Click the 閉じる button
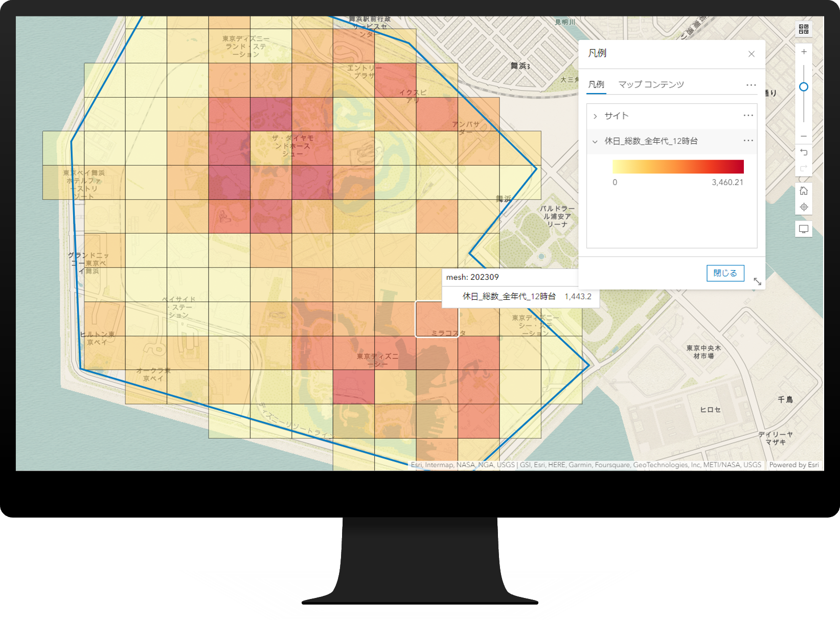 (725, 273)
